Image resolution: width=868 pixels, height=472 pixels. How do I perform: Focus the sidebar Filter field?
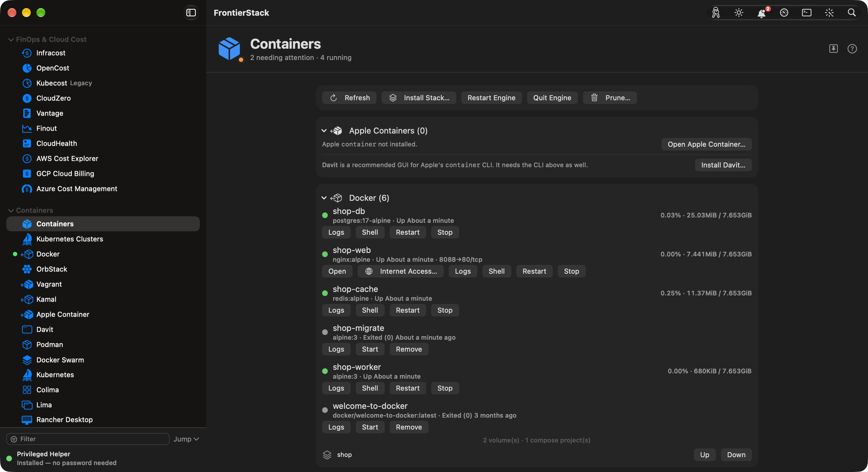pyautogui.click(x=88, y=439)
